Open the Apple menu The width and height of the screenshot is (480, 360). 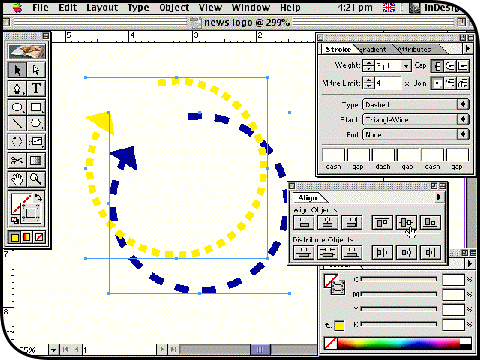coord(17,7)
